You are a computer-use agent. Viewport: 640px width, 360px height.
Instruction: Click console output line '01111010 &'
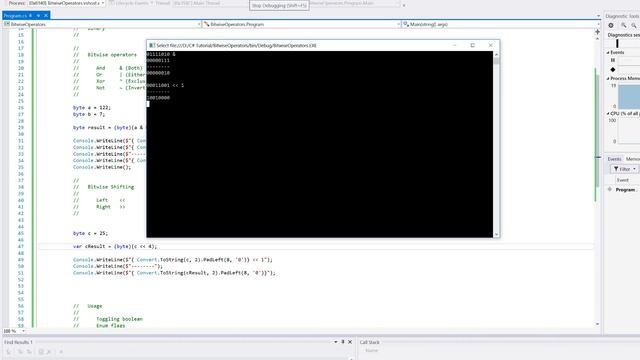point(161,54)
